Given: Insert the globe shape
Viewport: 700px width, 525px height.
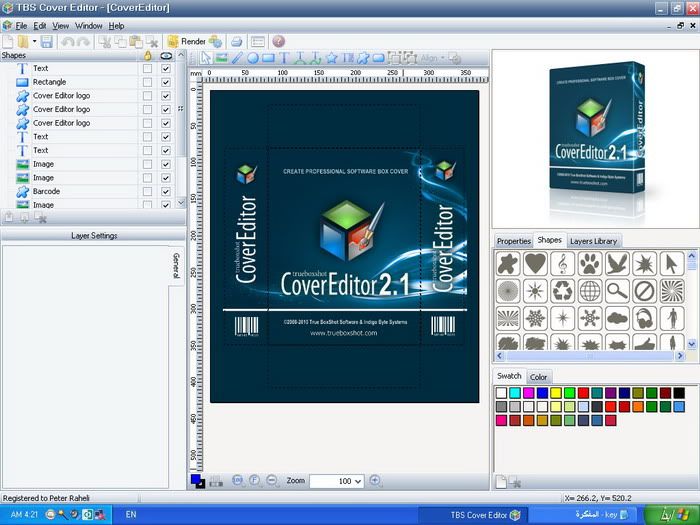Looking at the screenshot, I should [590, 291].
